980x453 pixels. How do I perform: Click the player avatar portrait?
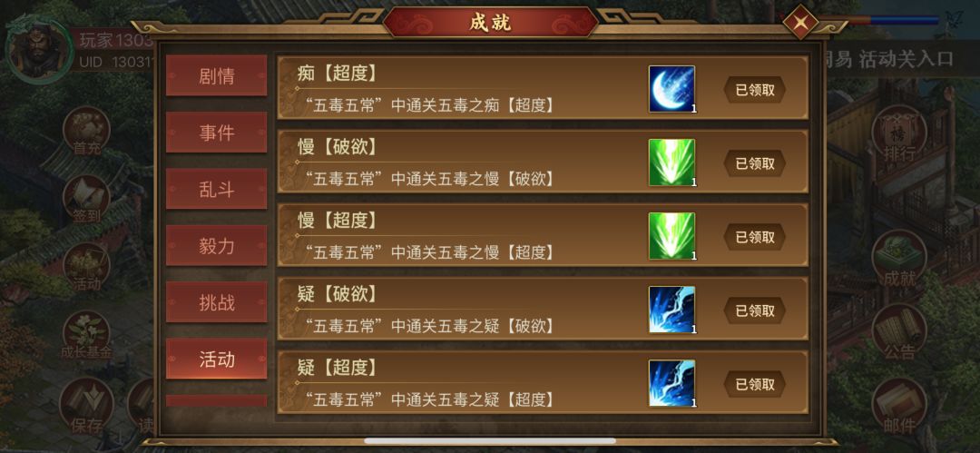(39, 50)
